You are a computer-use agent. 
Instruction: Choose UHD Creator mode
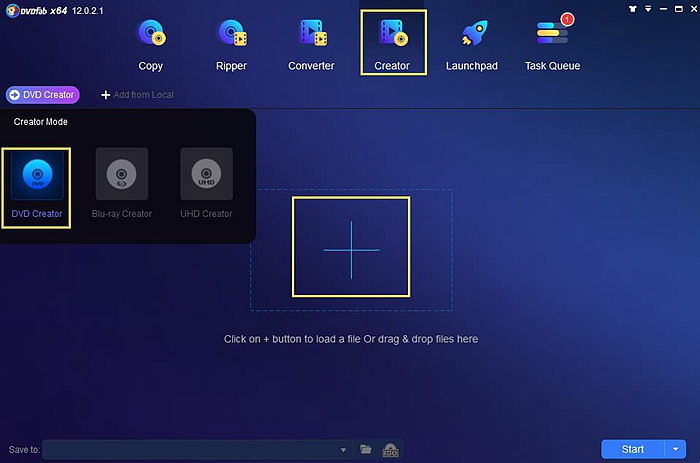[x=206, y=183]
